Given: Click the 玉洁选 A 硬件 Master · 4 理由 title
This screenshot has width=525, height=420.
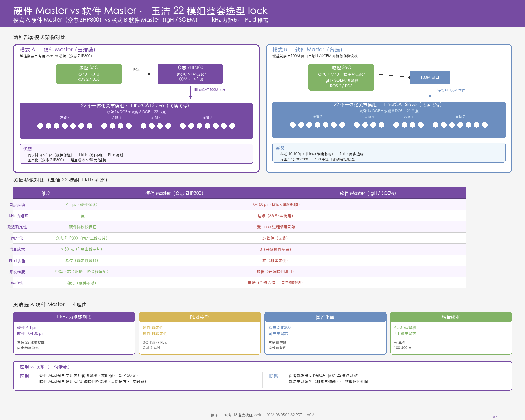Looking at the screenshot, I should [50, 304].
